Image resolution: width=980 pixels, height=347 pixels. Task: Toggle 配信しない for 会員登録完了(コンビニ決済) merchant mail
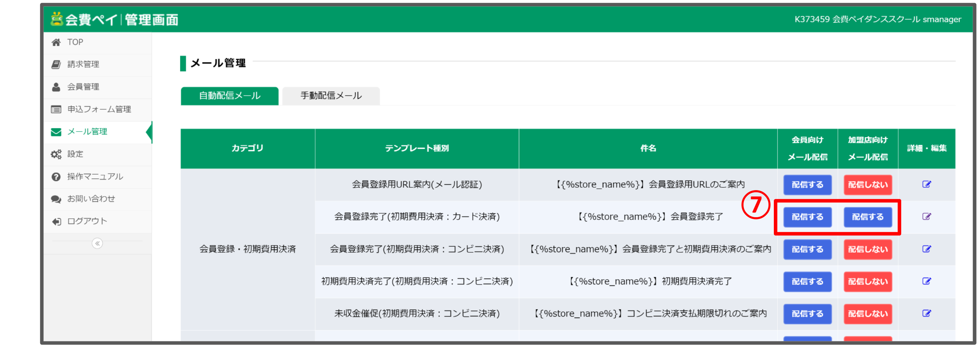868,249
